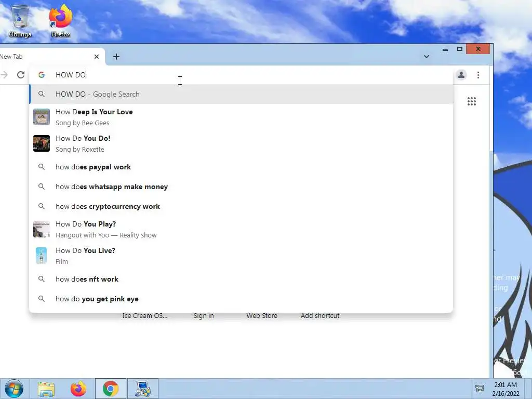Choose How Deep Is Your Love suggestion

click(x=241, y=117)
